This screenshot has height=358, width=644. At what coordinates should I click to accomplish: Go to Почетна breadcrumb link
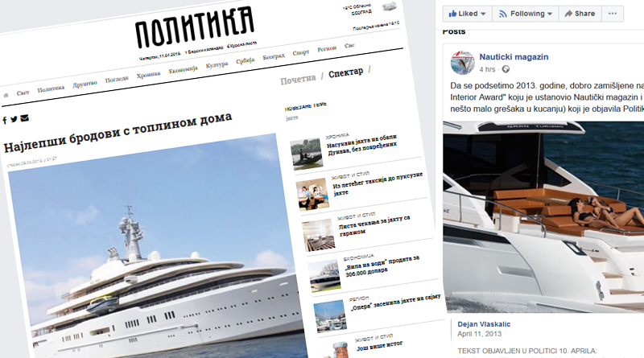[298, 79]
